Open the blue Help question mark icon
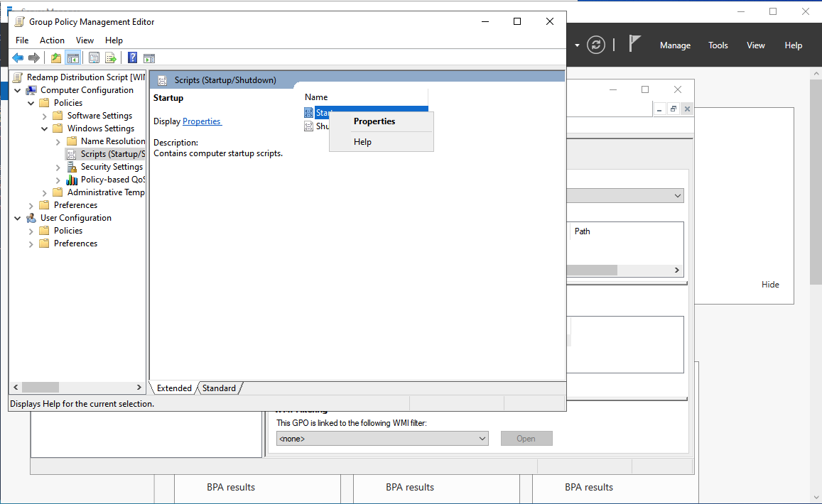The image size is (822, 504). (132, 58)
